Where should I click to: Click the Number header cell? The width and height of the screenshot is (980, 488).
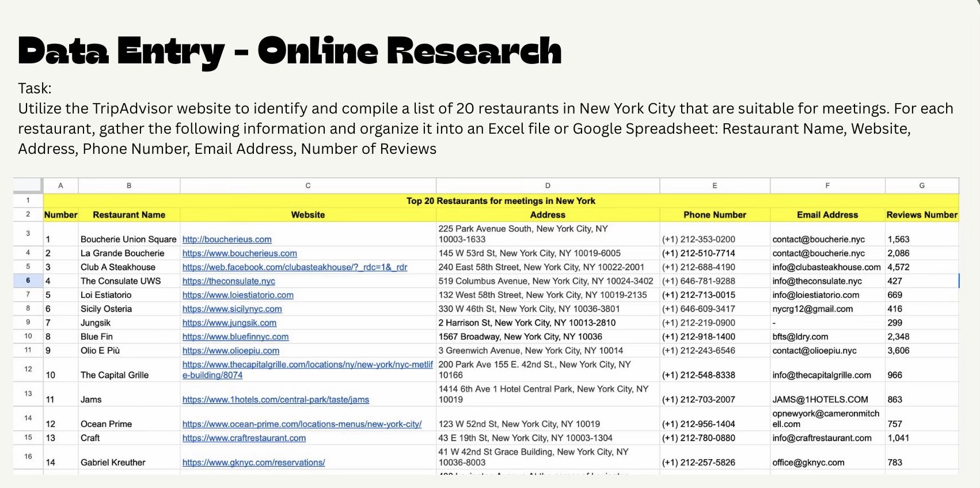pyautogui.click(x=60, y=215)
